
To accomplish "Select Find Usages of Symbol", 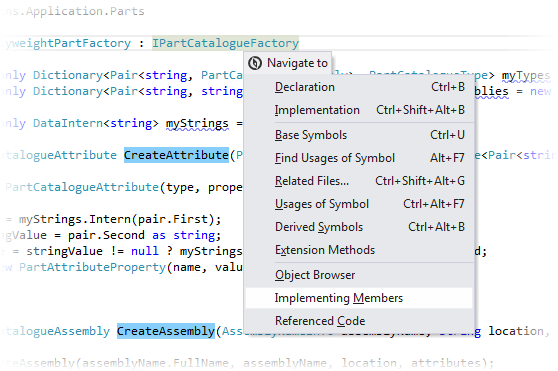I will point(359,158).
